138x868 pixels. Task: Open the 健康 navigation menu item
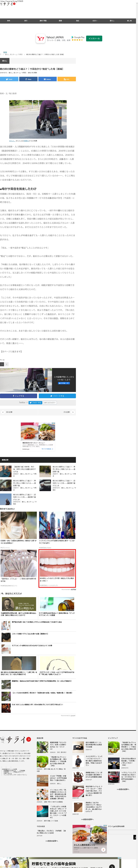[60, 21]
